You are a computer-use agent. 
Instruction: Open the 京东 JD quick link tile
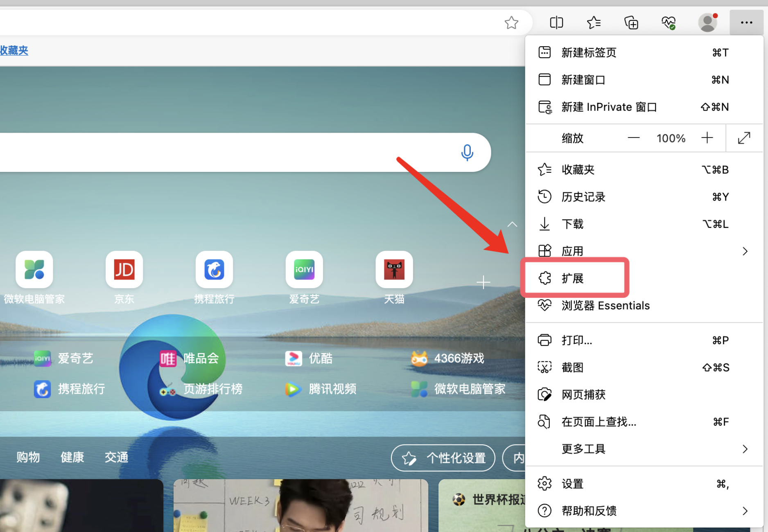[x=124, y=270]
